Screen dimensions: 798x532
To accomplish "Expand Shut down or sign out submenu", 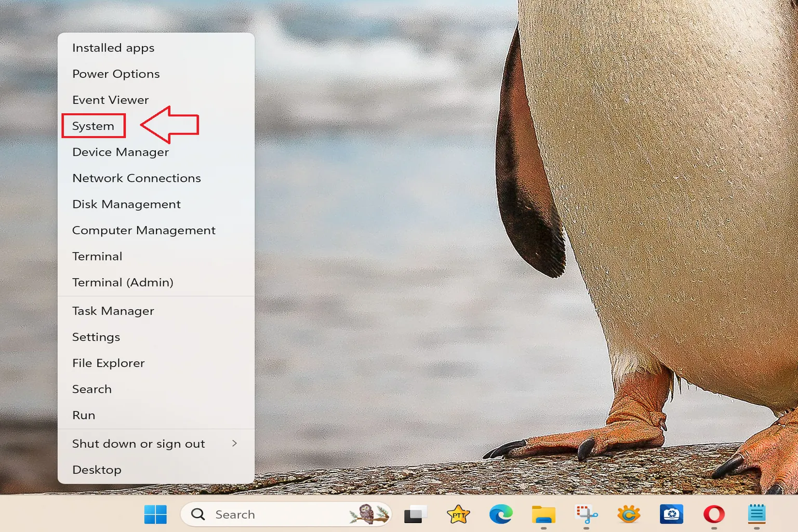I will [156, 444].
